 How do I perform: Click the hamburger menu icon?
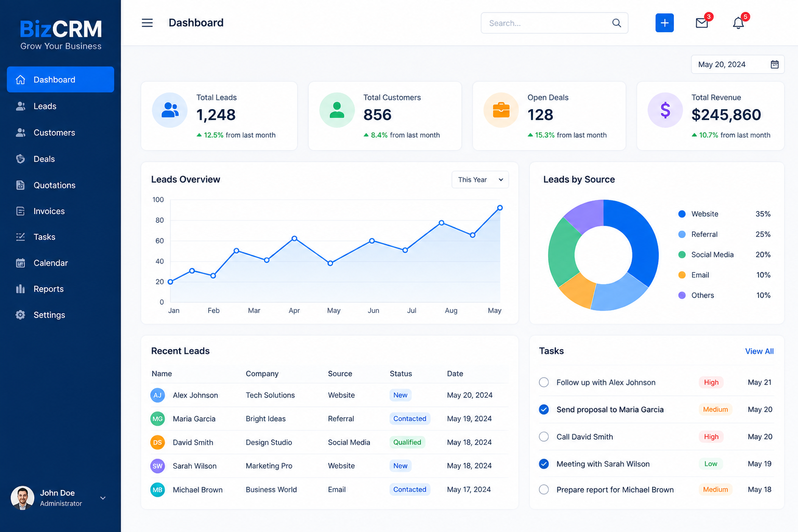pyautogui.click(x=147, y=23)
